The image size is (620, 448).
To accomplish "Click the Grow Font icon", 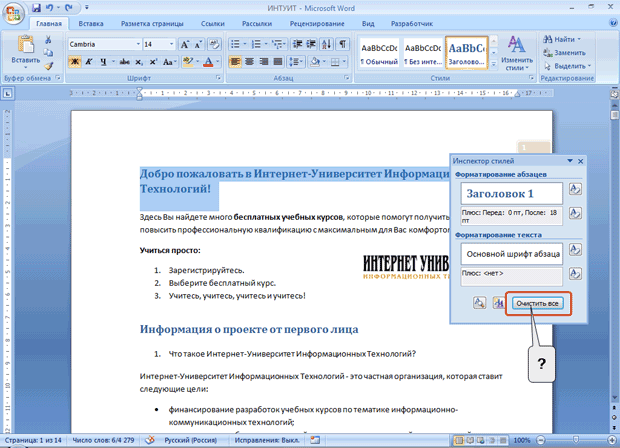I will pyautogui.click(x=185, y=44).
